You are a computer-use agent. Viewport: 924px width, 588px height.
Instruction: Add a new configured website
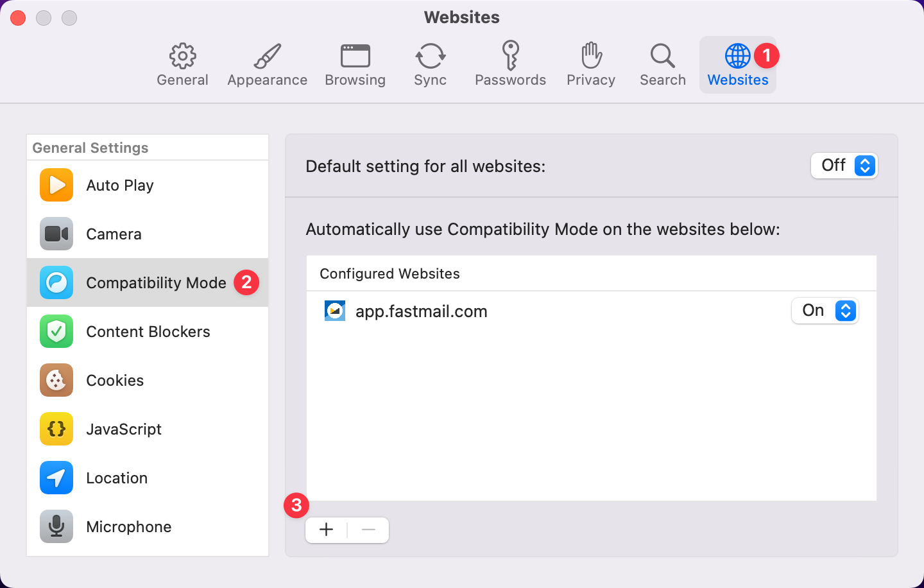pyautogui.click(x=326, y=530)
